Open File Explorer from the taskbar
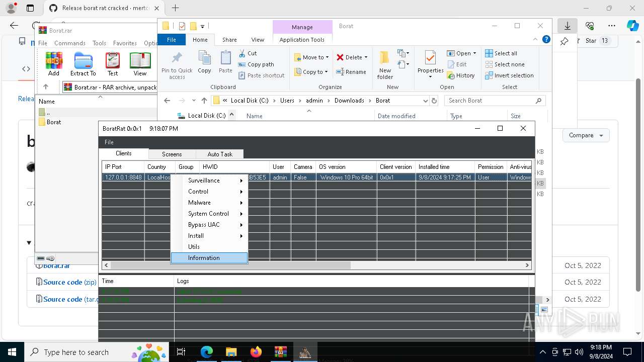The height and width of the screenshot is (362, 644). (x=231, y=352)
